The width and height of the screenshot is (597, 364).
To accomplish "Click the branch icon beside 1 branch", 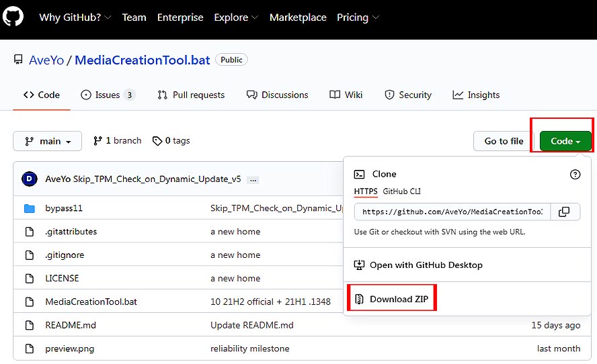I will click(x=97, y=141).
